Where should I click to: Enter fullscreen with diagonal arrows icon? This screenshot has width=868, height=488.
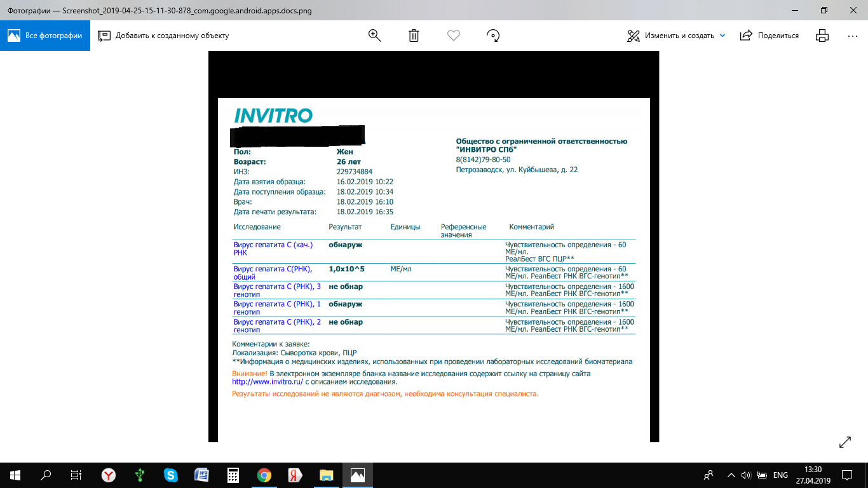[x=845, y=442]
